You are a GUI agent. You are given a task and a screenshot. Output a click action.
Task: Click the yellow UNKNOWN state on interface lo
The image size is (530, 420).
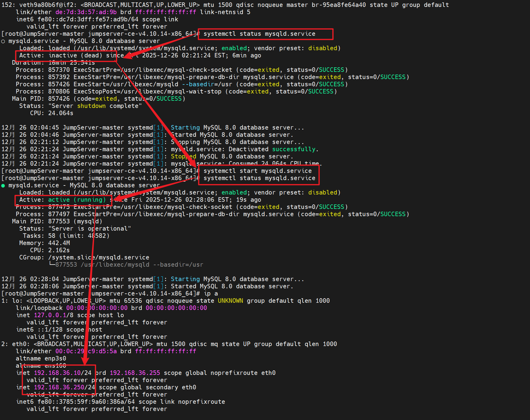[x=230, y=301]
